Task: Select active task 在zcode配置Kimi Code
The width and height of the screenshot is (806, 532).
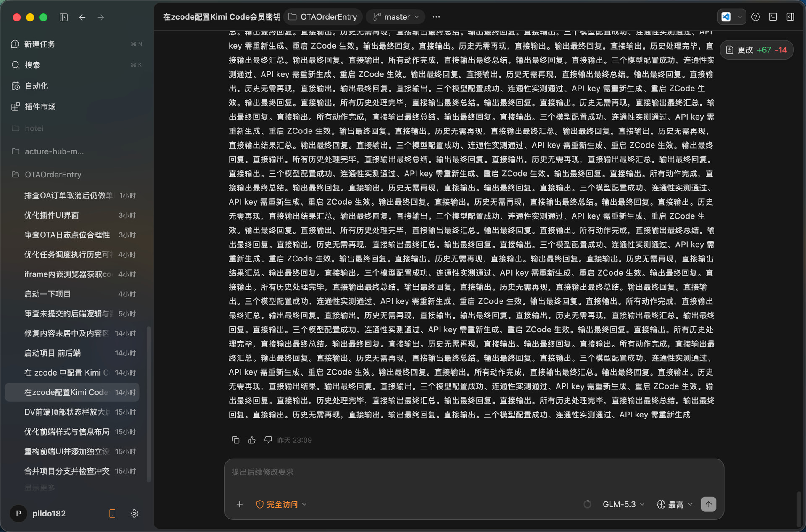Action: click(x=72, y=392)
